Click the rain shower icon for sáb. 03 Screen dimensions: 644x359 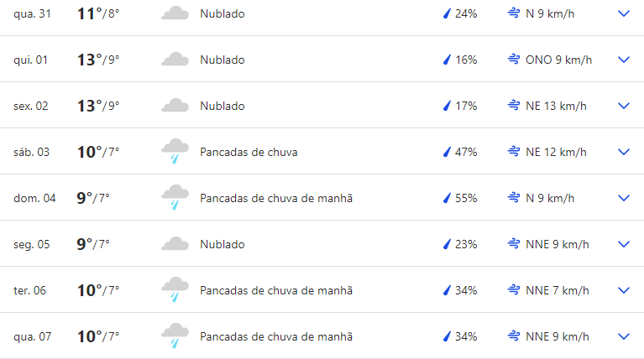pyautogui.click(x=175, y=151)
